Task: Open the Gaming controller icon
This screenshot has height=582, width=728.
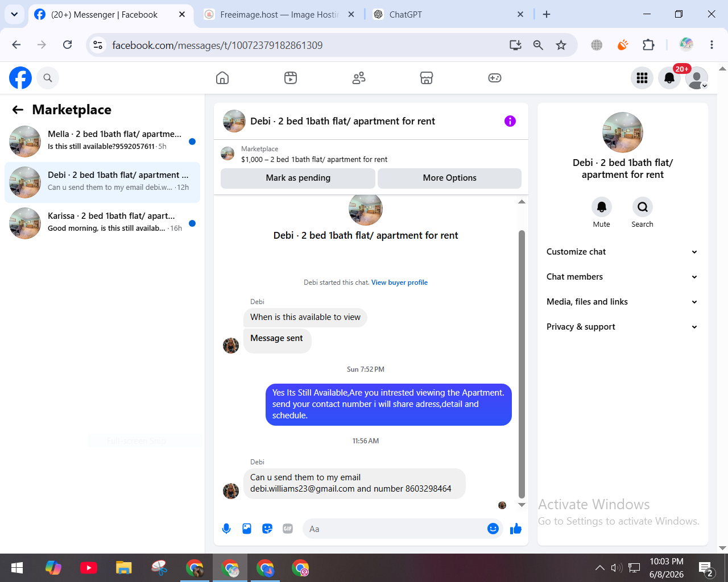Action: pyautogui.click(x=495, y=78)
